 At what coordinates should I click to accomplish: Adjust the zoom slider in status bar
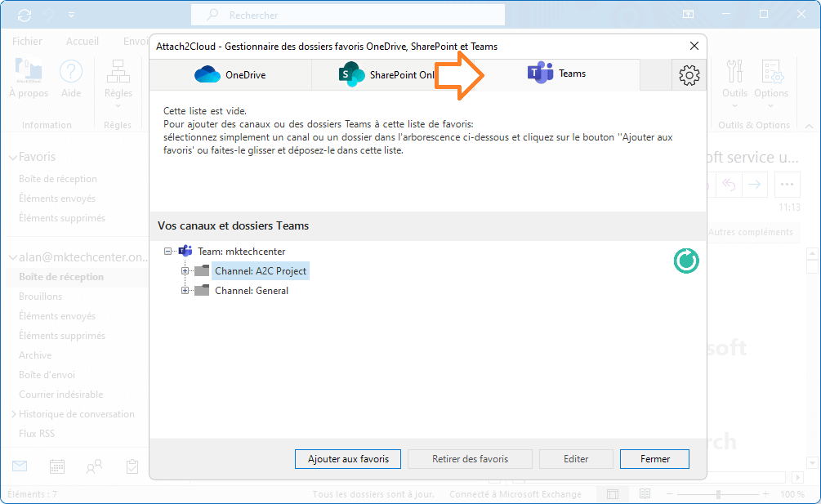719,493
